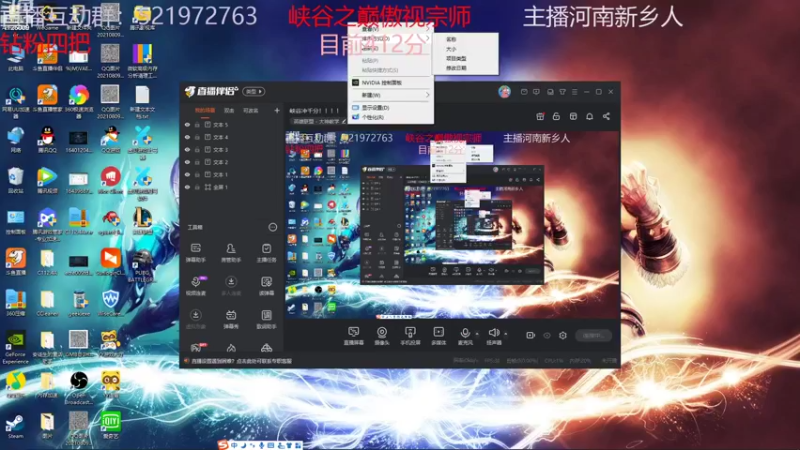
Task: Open the 弹幕秀 tool
Action: (x=231, y=319)
